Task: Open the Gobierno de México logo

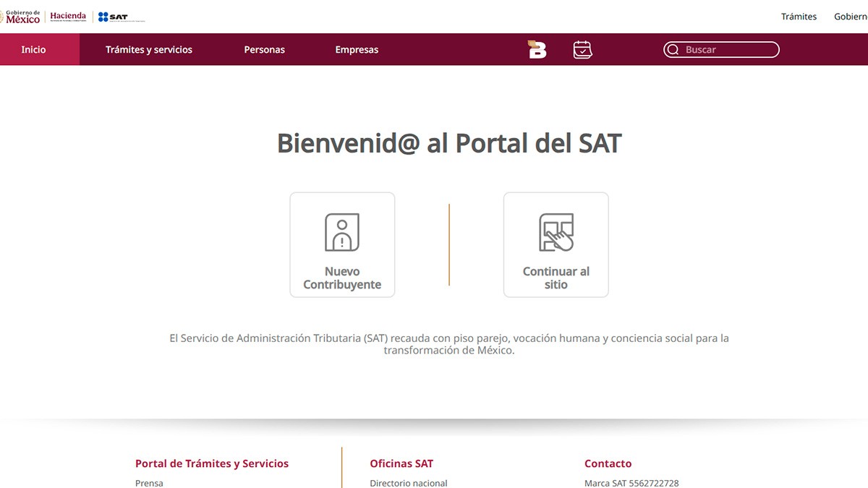Action: click(22, 15)
